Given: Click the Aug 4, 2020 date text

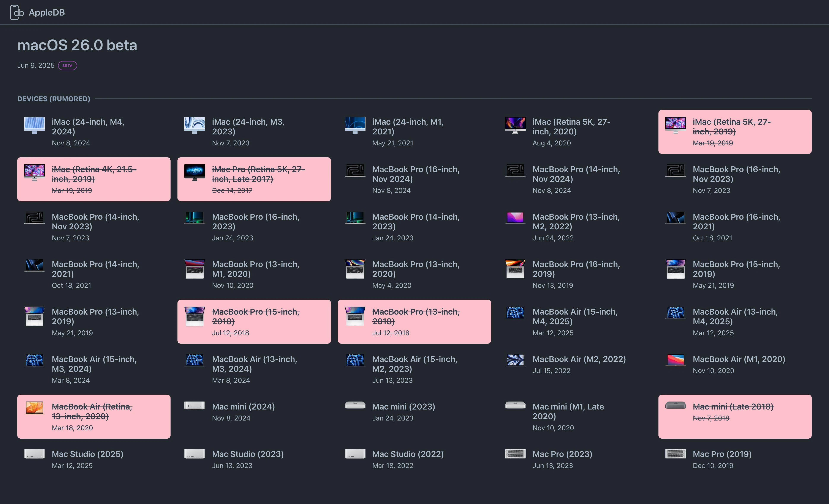Looking at the screenshot, I should click(552, 143).
